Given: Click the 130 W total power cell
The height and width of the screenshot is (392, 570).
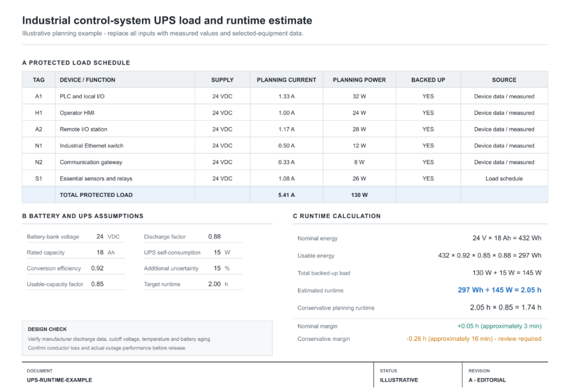Looking at the screenshot, I should [359, 195].
